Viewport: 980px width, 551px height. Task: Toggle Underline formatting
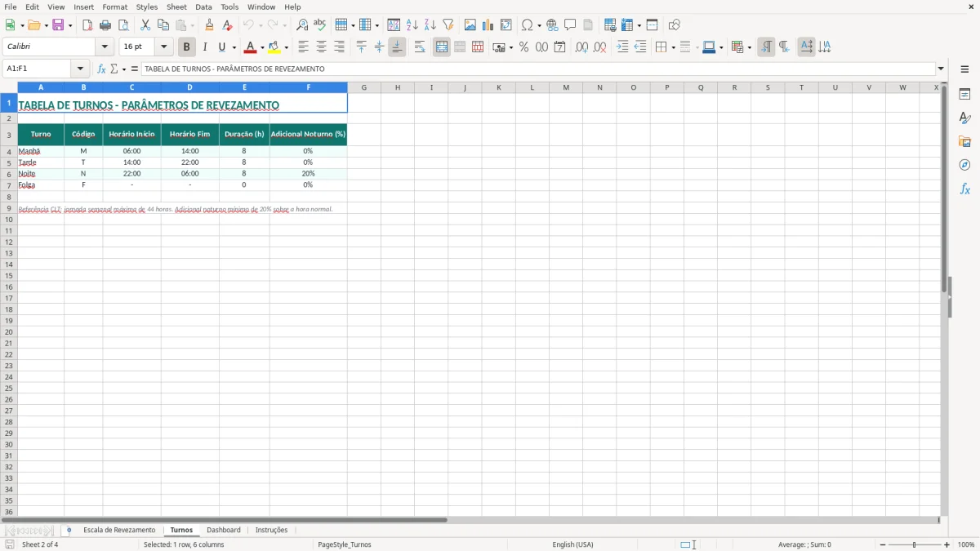coord(221,47)
